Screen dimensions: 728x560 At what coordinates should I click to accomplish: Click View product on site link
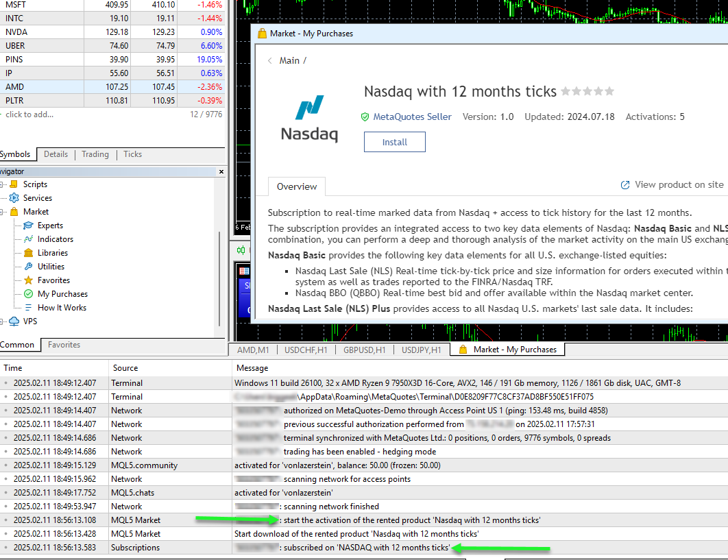[679, 185]
